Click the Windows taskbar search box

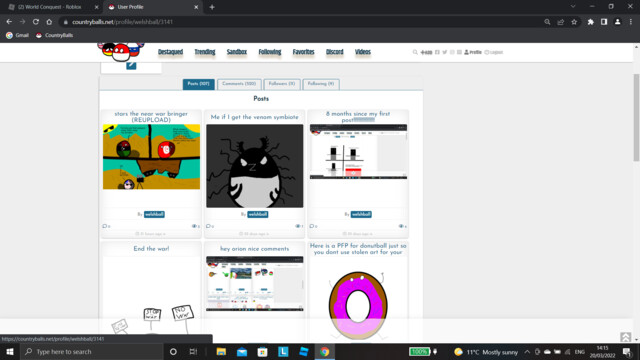[x=92, y=352]
